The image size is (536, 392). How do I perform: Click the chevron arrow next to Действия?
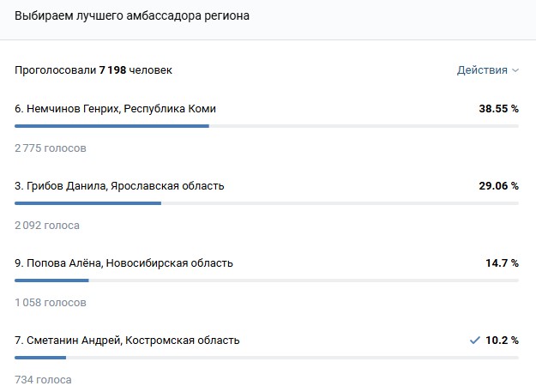pyautogui.click(x=515, y=70)
